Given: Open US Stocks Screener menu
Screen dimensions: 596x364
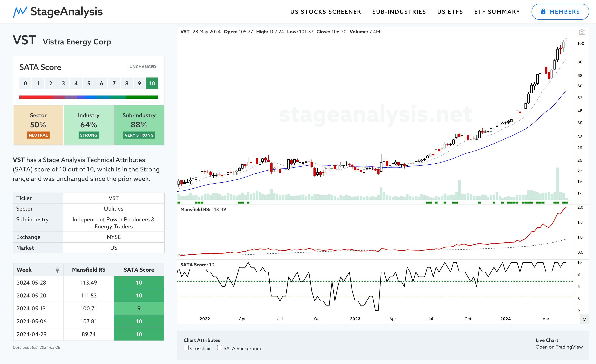Looking at the screenshot, I should pyautogui.click(x=326, y=12).
